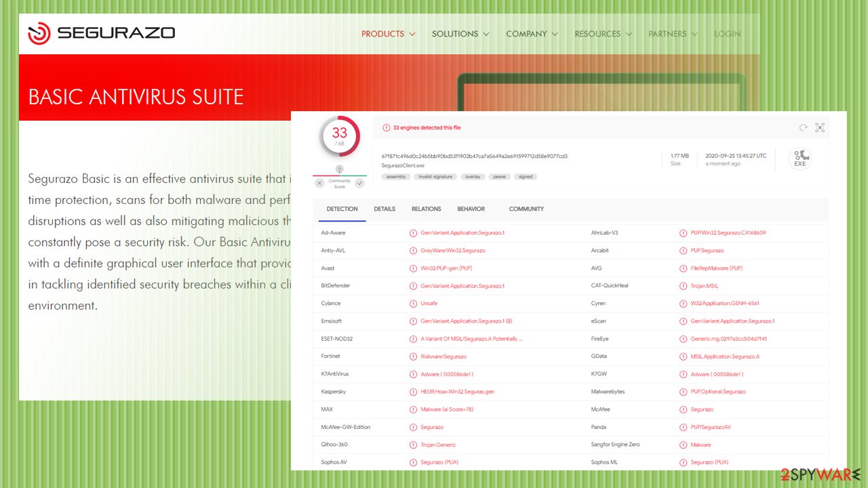Image resolution: width=868 pixels, height=488 pixels.
Task: Click the similar-file graph icon
Action: [820, 127]
